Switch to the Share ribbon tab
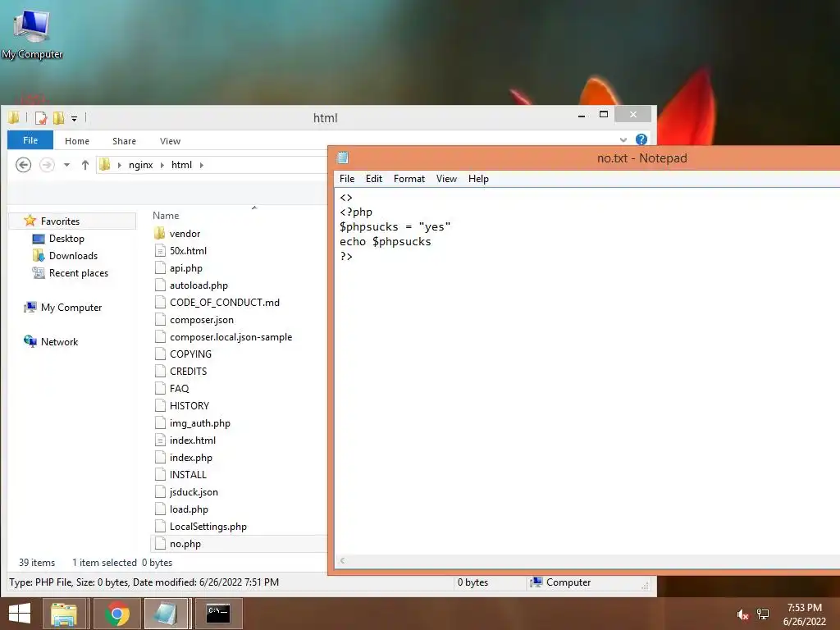 tap(124, 141)
